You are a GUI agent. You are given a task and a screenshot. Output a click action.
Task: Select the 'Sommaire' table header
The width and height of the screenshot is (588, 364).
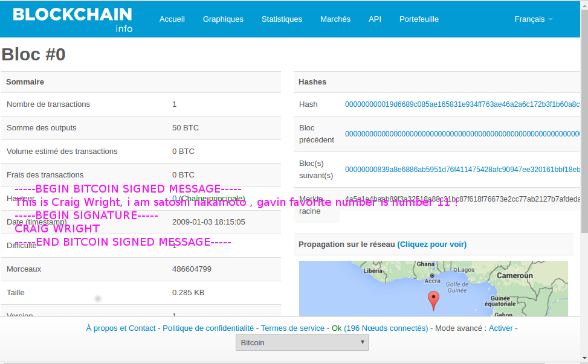point(25,81)
